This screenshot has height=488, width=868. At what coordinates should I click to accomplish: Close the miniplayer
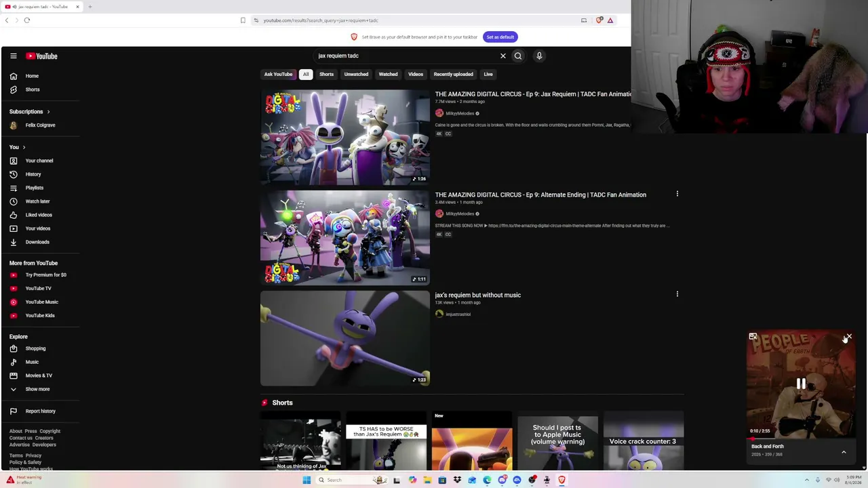(x=848, y=337)
